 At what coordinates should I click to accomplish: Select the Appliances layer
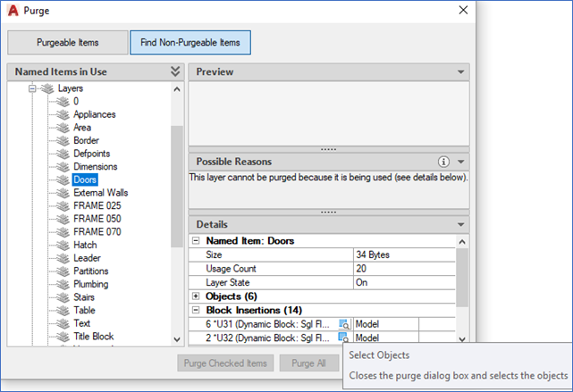pyautogui.click(x=94, y=114)
